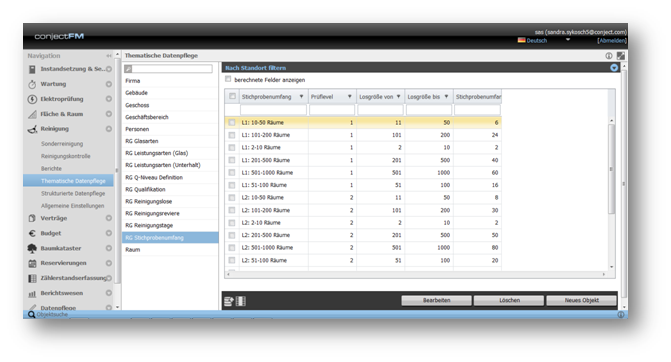Collapse the Reinigung navigation group
671x362 pixels.
tap(109, 129)
